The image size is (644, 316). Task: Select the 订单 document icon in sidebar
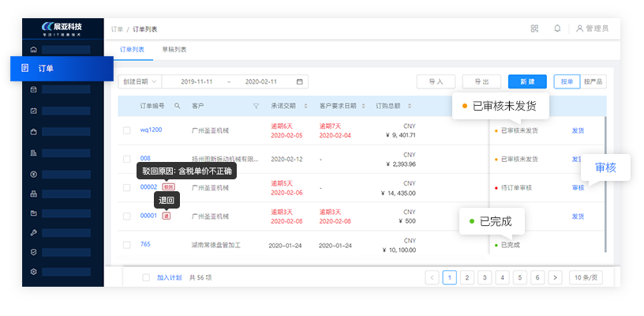point(25,68)
